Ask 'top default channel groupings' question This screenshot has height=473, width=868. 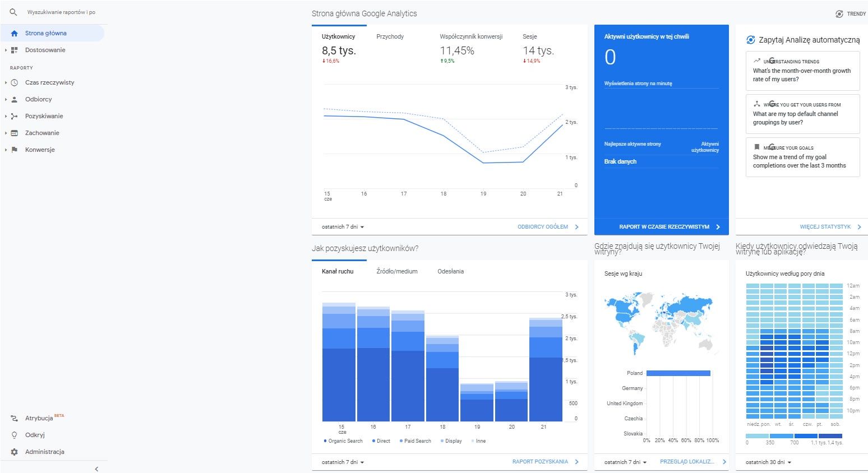click(802, 114)
